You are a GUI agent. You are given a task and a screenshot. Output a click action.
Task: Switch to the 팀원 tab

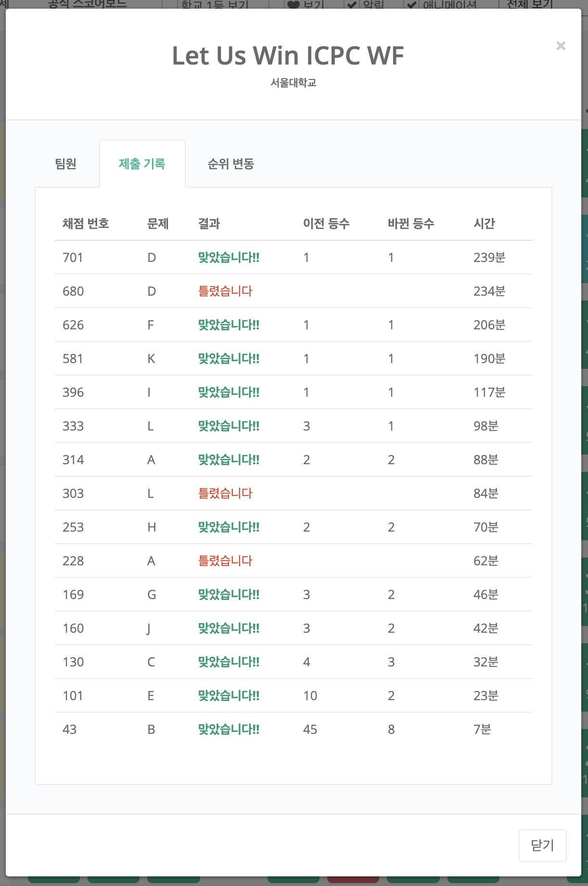coord(66,164)
